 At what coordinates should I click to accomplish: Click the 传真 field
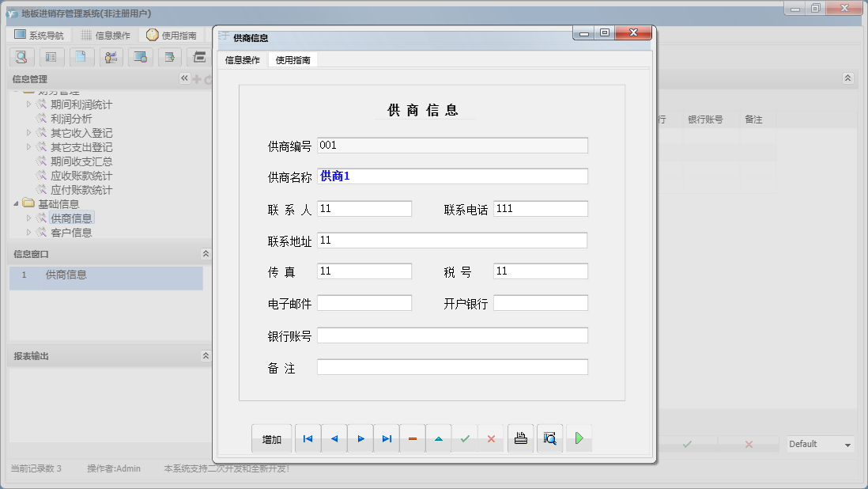[364, 271]
